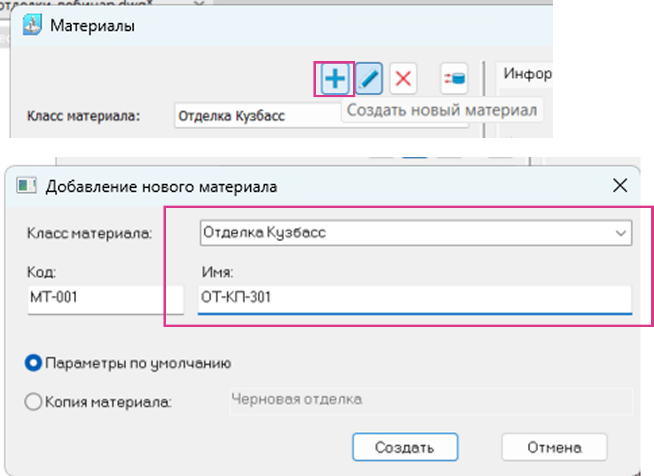Click the Отмена button
654x476 pixels.
click(554, 447)
